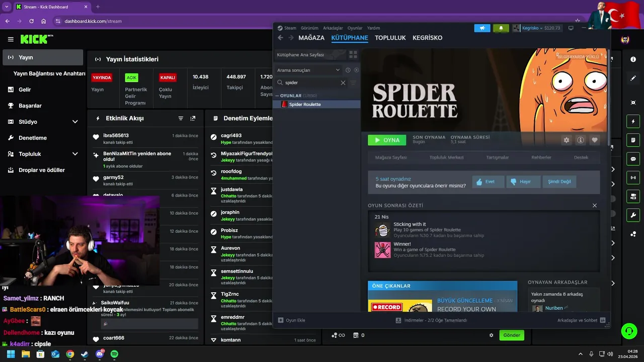The image size is (644, 362).
Task: Collapse the OYUNLAR category
Action: [x=277, y=96]
